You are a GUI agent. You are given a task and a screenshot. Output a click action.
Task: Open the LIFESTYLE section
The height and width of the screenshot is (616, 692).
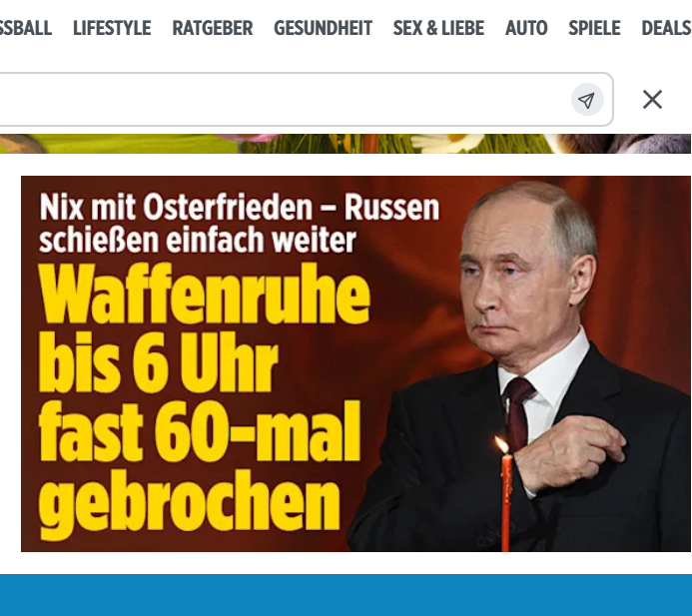click(x=112, y=28)
